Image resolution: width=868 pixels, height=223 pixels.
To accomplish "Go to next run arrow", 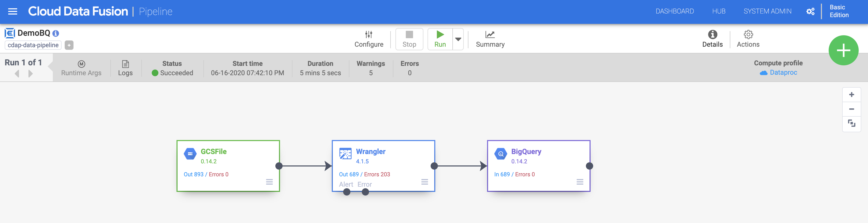I will click(30, 74).
